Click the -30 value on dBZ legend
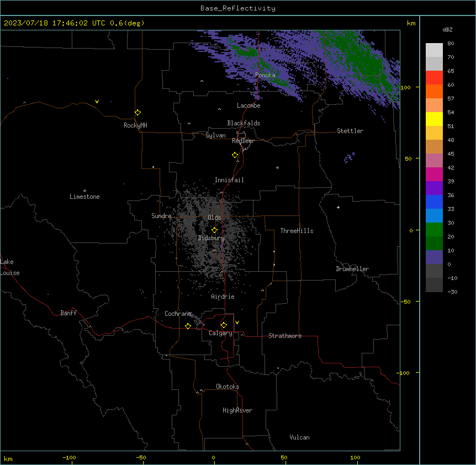This screenshot has width=476, height=465. (x=452, y=292)
